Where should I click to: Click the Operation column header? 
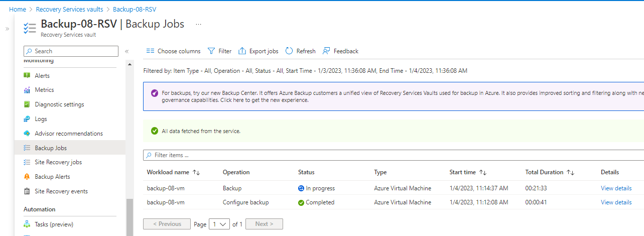click(x=236, y=172)
